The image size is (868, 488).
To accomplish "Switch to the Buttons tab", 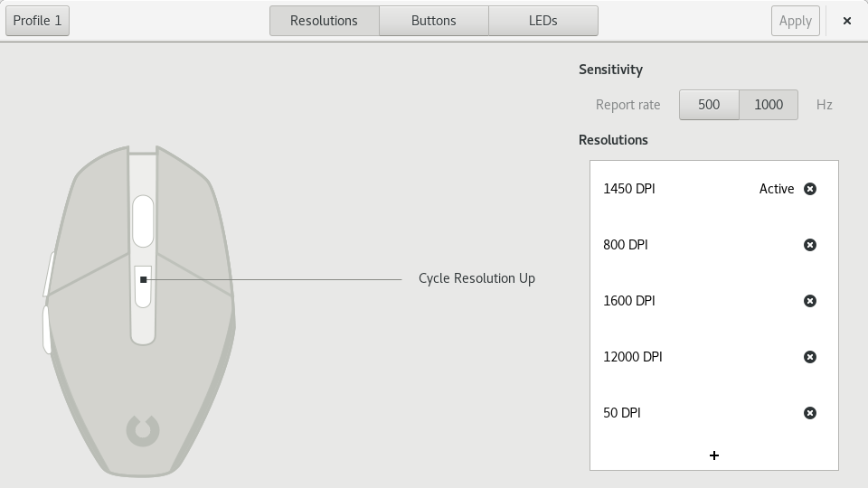I will (434, 21).
